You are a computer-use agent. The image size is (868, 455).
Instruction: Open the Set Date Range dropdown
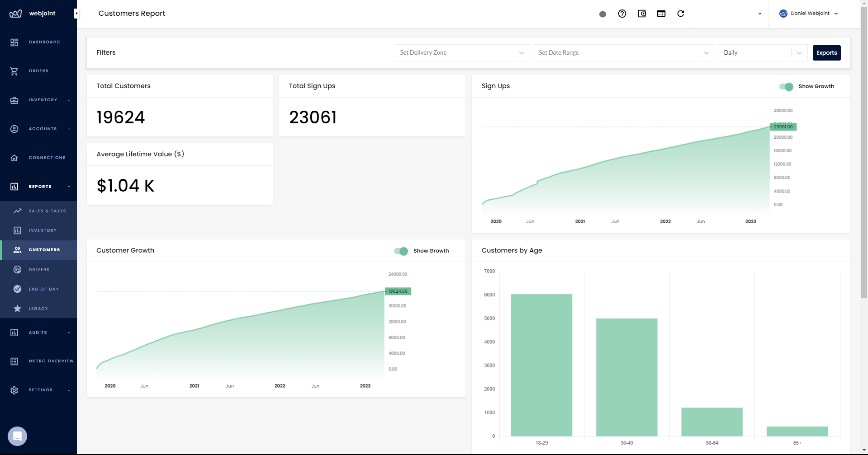(x=623, y=53)
